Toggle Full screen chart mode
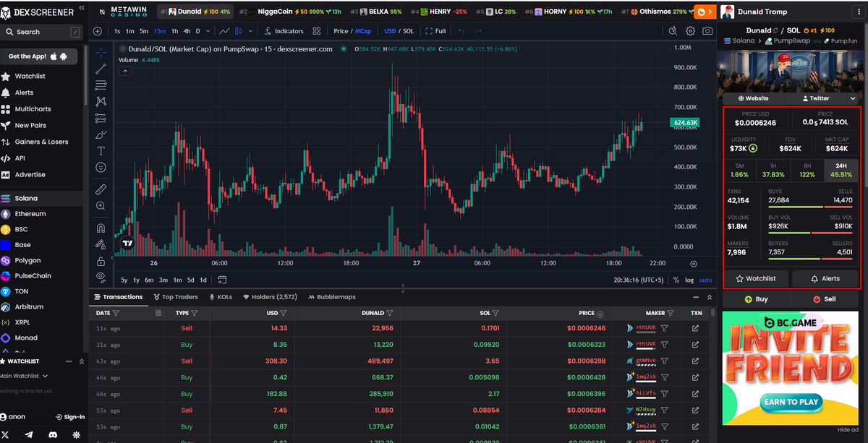The width and height of the screenshot is (868, 443). (x=435, y=31)
